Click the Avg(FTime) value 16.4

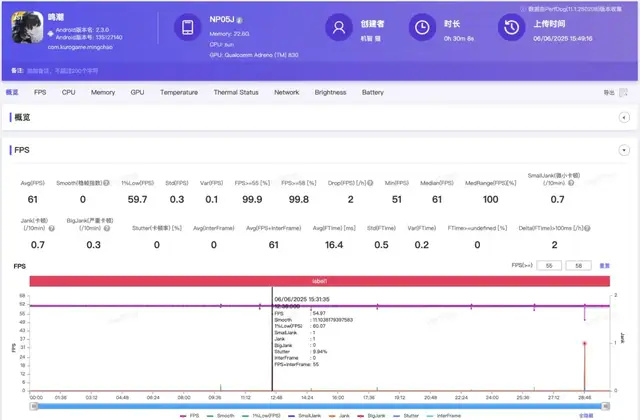(x=334, y=245)
